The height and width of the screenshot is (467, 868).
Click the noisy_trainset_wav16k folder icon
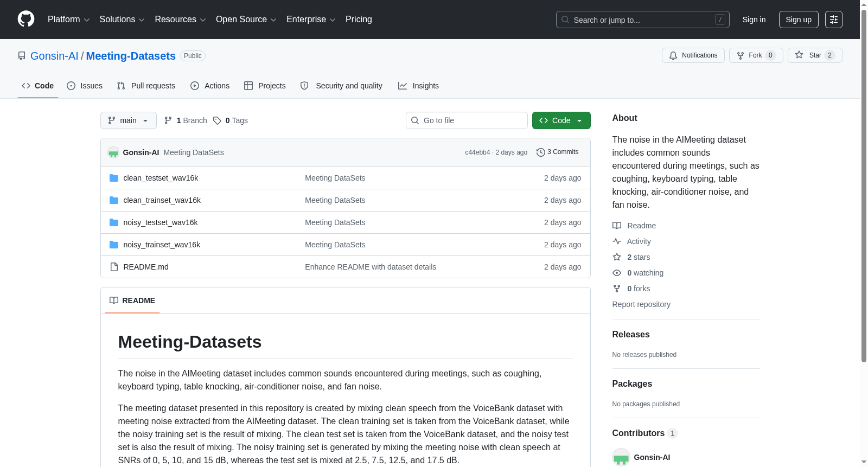point(114,245)
